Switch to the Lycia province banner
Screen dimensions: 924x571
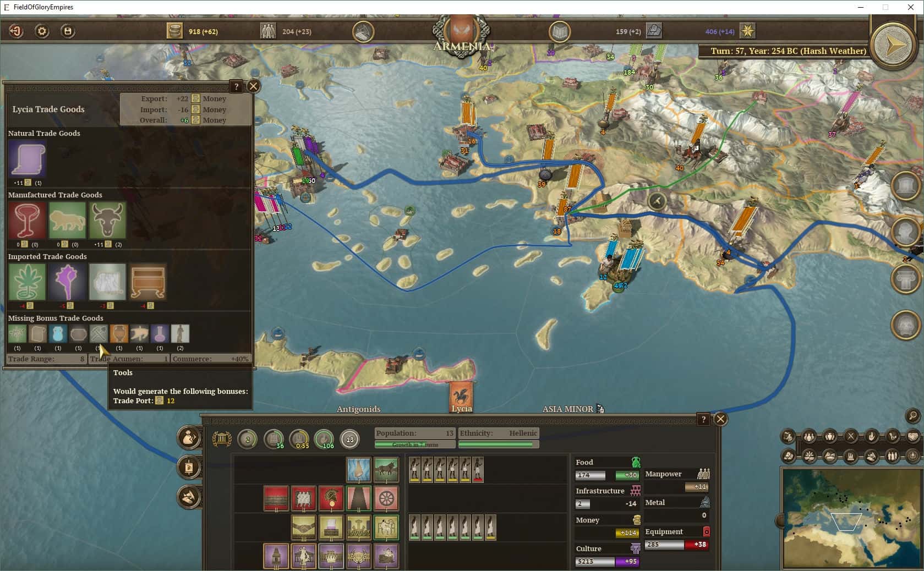(x=462, y=395)
